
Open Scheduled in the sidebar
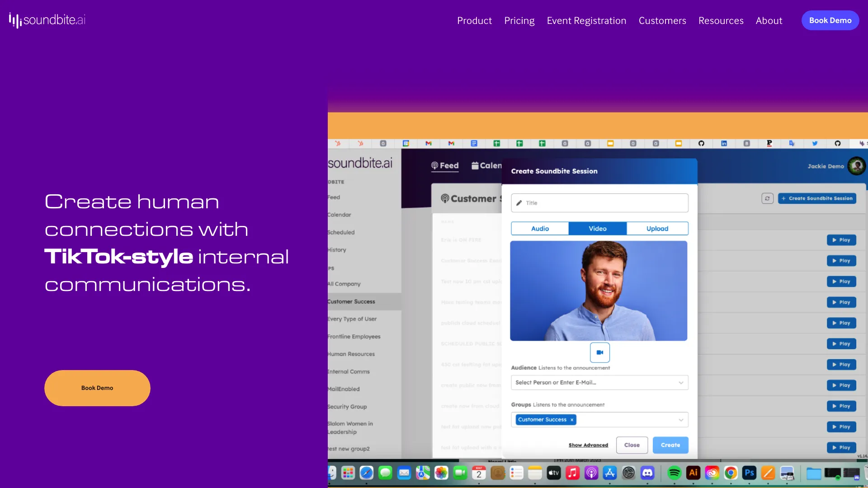tap(341, 232)
